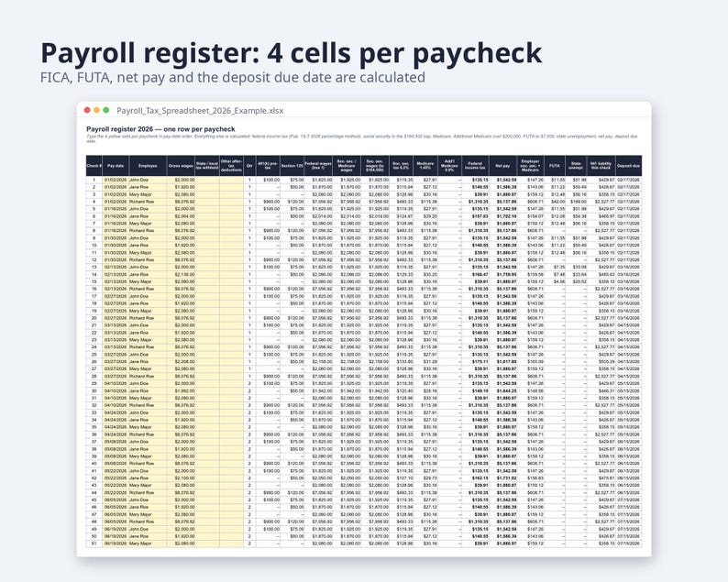The image size is (728, 582).
Task: Click the 'Qtr' column header
Action: click(249, 166)
